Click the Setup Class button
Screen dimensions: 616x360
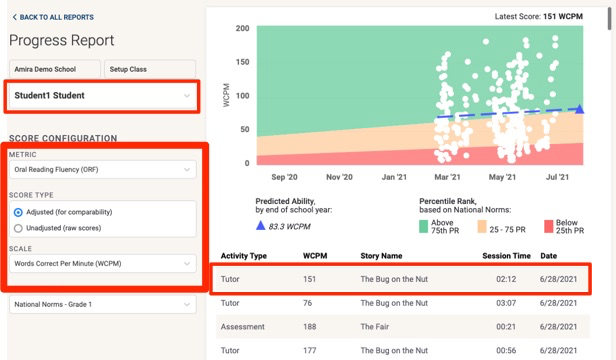tap(150, 69)
